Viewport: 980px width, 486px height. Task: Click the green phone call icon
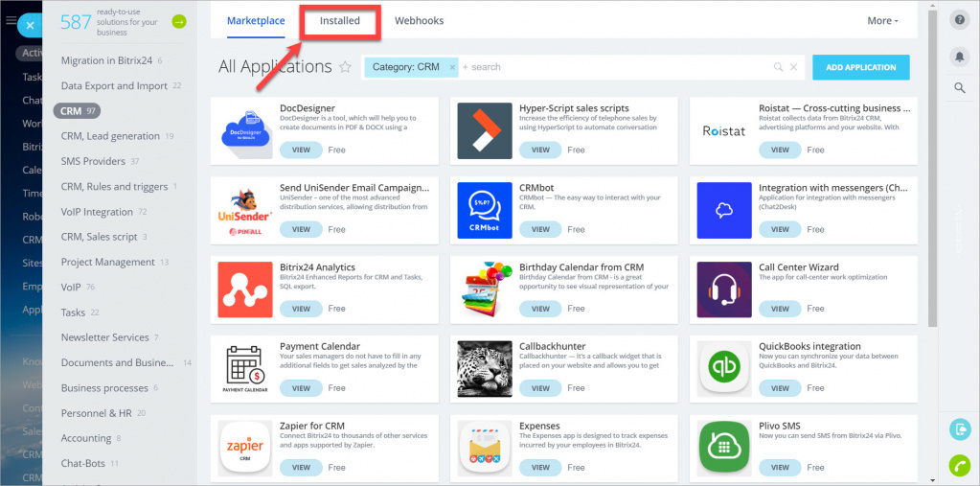click(x=959, y=465)
